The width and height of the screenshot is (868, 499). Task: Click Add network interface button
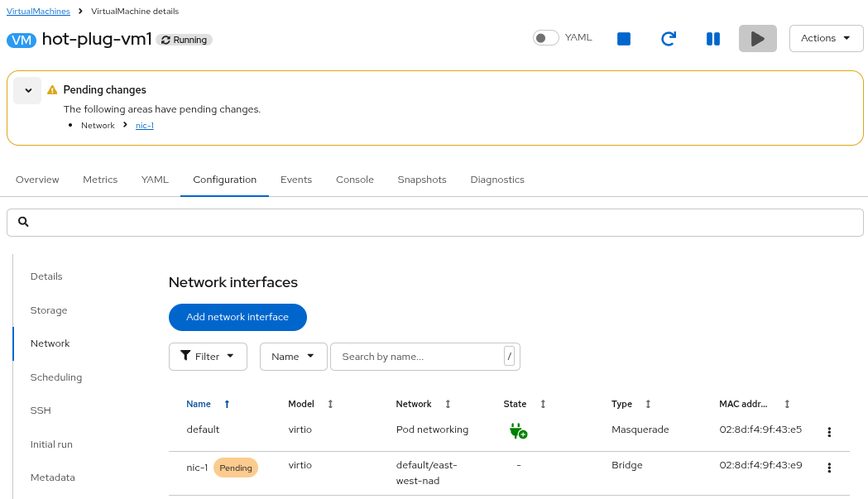(237, 317)
